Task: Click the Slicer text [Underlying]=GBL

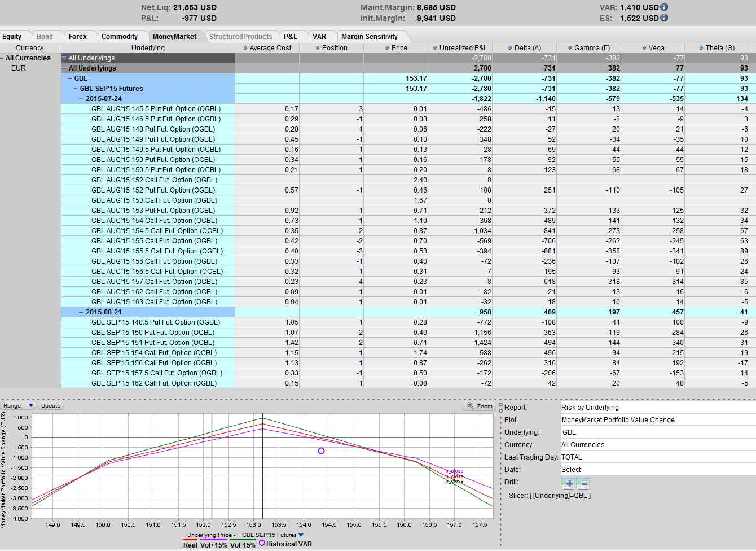Action: [559, 496]
